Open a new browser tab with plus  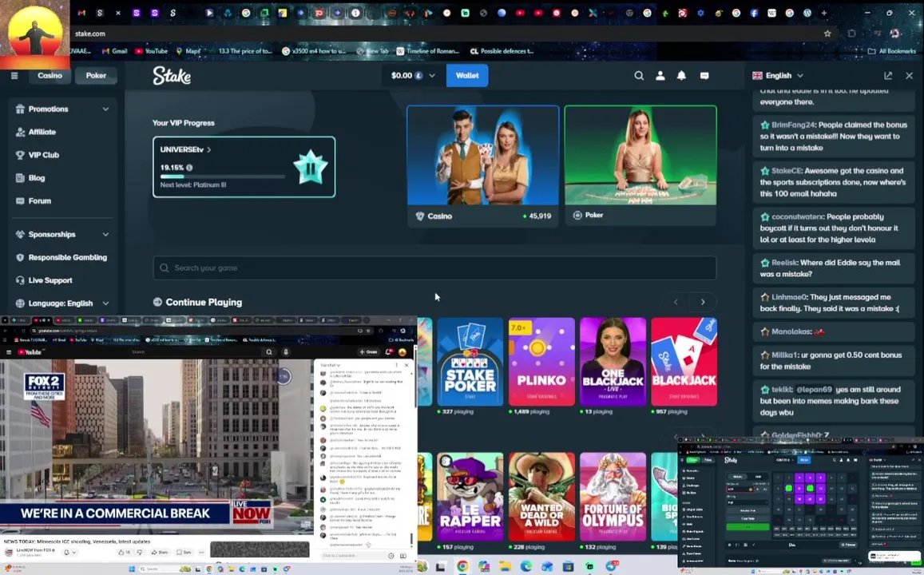pyautogui.click(x=824, y=13)
